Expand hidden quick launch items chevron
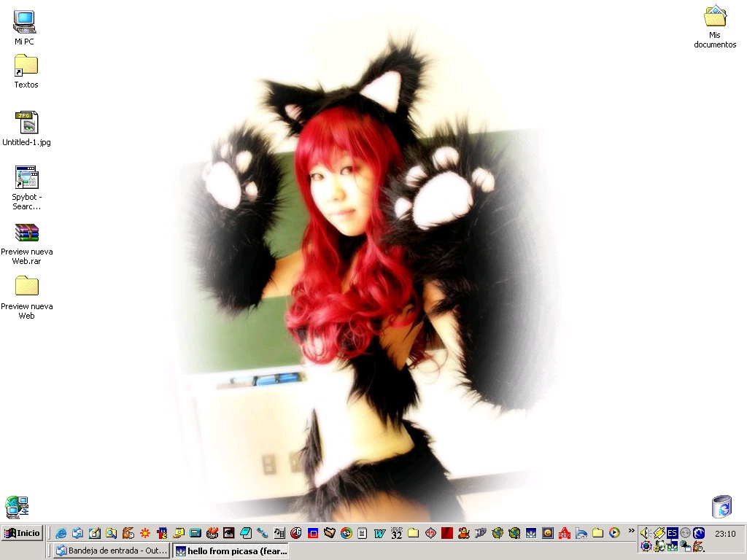The image size is (747, 560). point(631,531)
